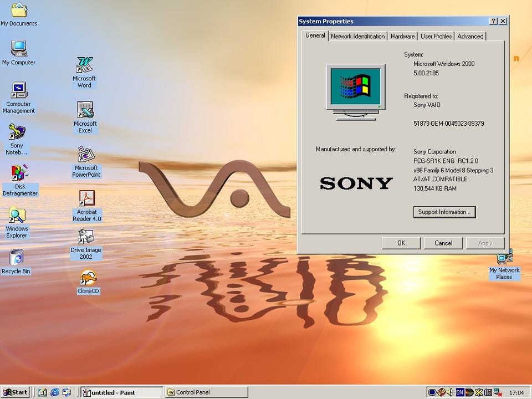Open the User Profiles tab
Image resolution: width=532 pixels, height=399 pixels.
click(436, 37)
